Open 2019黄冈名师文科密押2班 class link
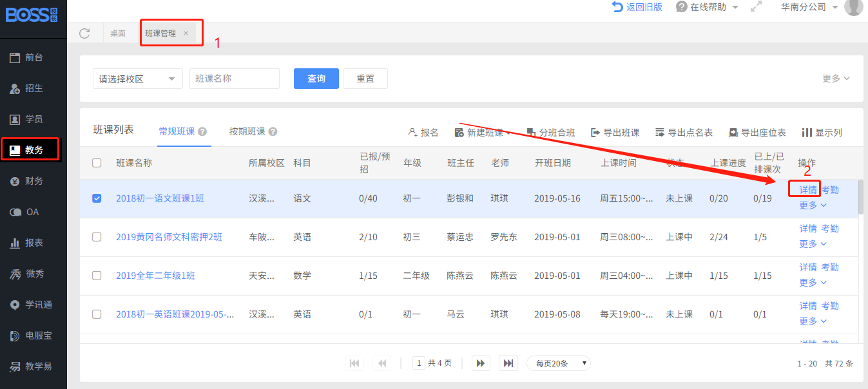The image size is (868, 389). [169, 237]
